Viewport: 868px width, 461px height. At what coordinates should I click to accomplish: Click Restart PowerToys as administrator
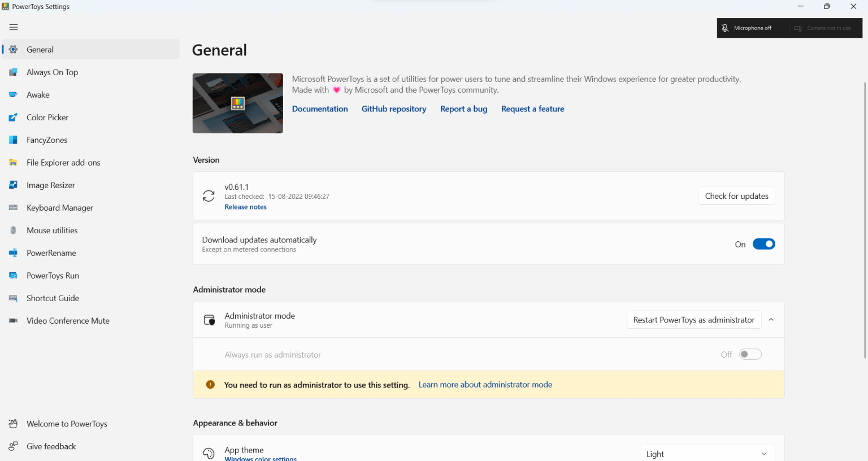pos(693,320)
